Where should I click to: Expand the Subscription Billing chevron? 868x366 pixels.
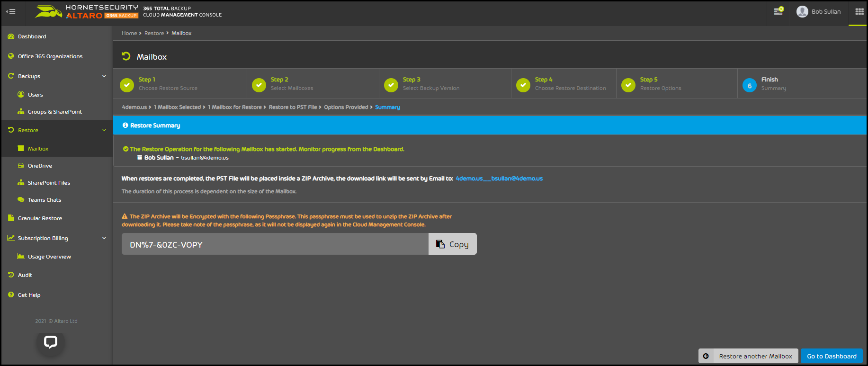click(x=104, y=238)
